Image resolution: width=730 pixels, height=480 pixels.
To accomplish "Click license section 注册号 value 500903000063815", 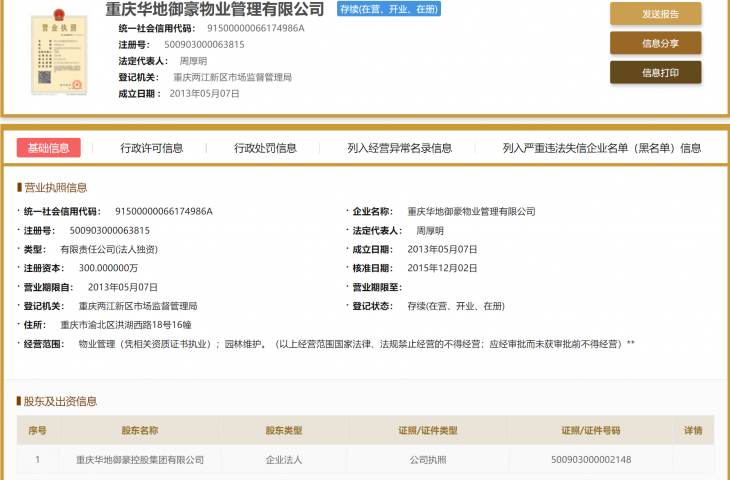I will tap(110, 230).
